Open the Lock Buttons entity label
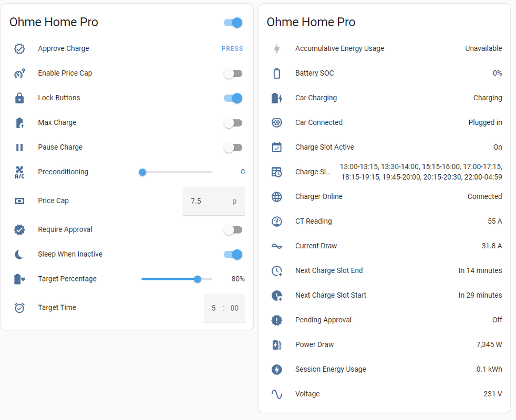516x420 pixels. pos(59,98)
